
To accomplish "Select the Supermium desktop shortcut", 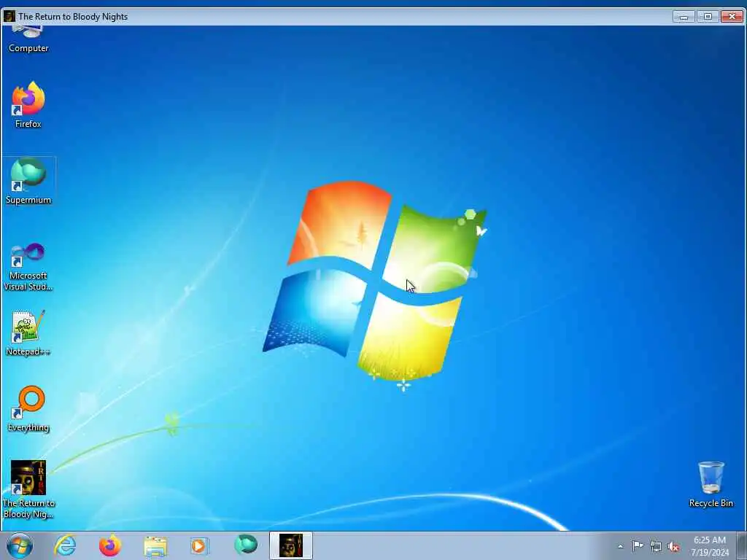I will pos(28,181).
